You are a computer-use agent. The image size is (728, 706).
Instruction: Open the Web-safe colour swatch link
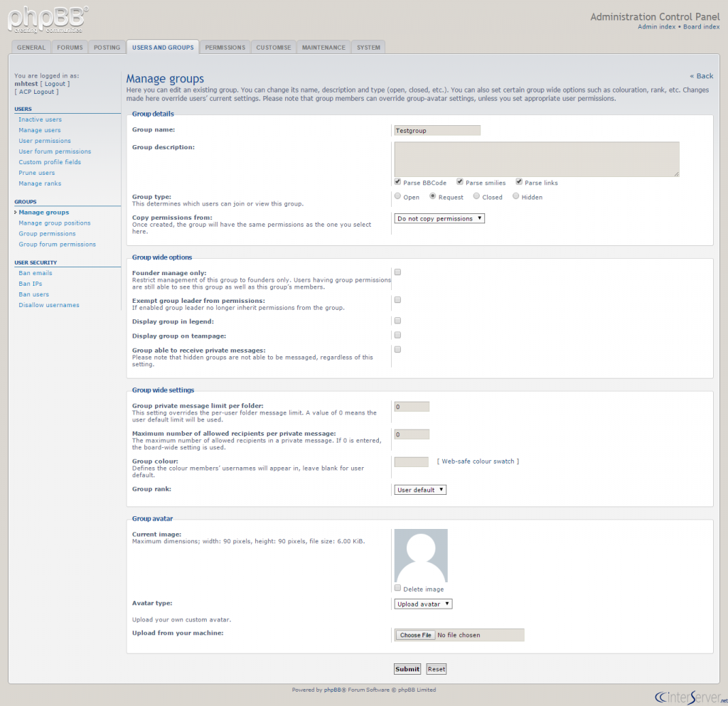[478, 461]
